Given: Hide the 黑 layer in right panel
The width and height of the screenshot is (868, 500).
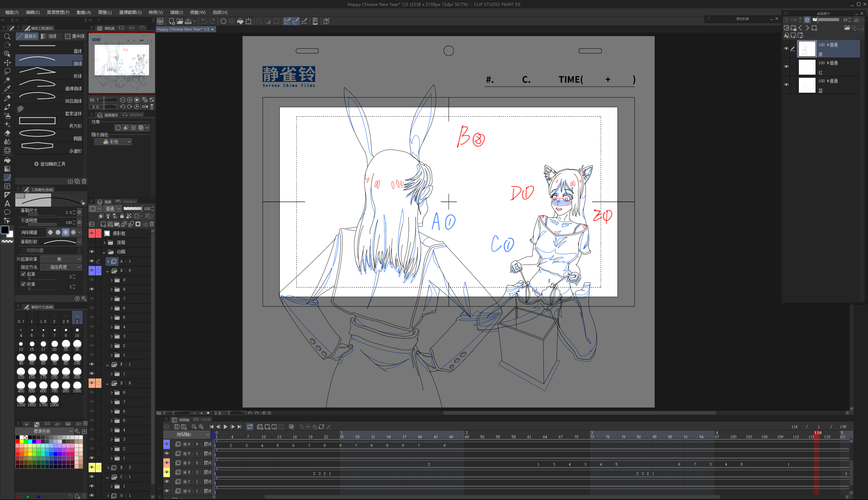Looking at the screenshot, I should pos(786,49).
